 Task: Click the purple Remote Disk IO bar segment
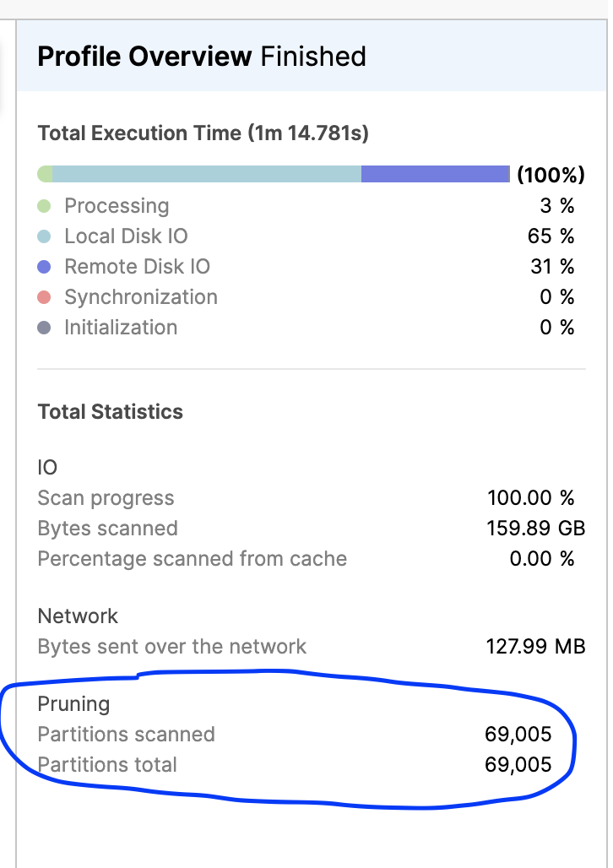pyautogui.click(x=435, y=174)
